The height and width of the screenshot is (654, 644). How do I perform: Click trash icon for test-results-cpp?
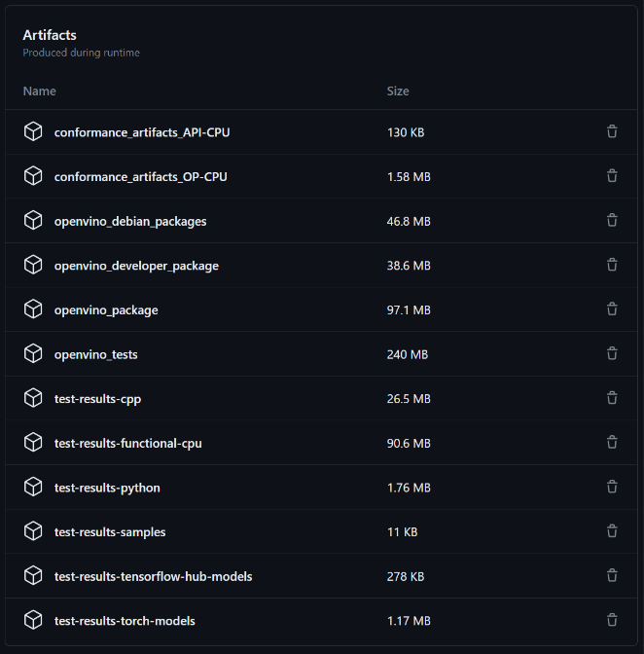(x=612, y=398)
